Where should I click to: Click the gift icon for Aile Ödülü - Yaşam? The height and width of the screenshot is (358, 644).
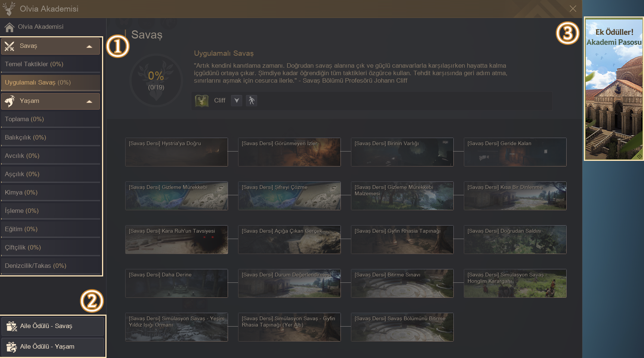click(12, 347)
